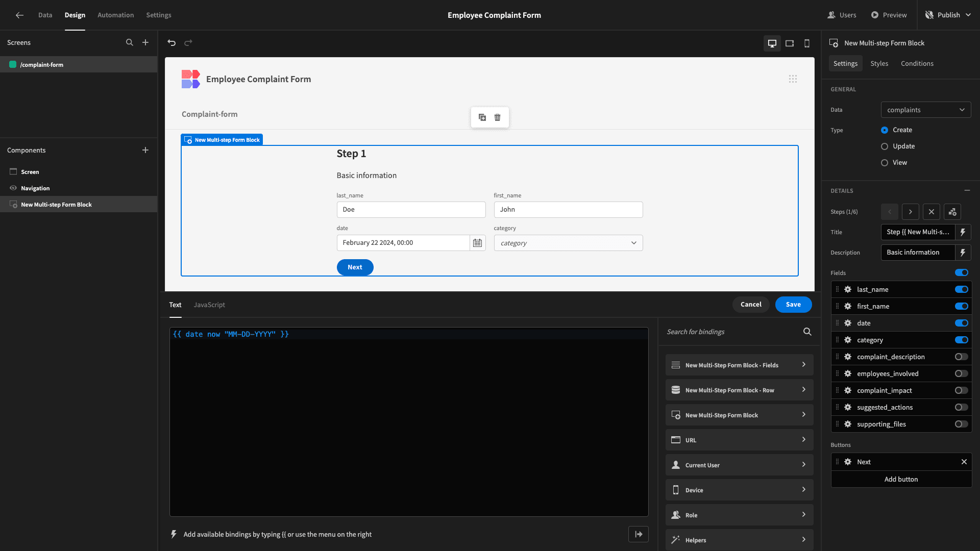Viewport: 980px width, 551px height.
Task: Collapse the DETAILS section
Action: coord(967,190)
